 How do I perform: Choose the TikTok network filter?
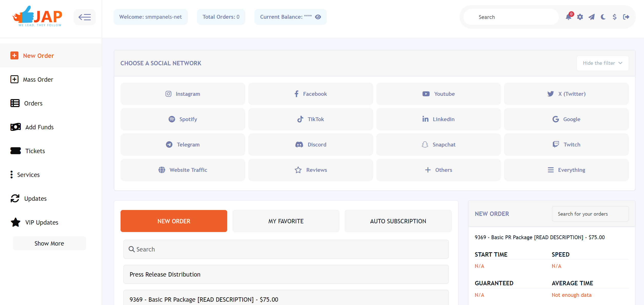click(310, 119)
